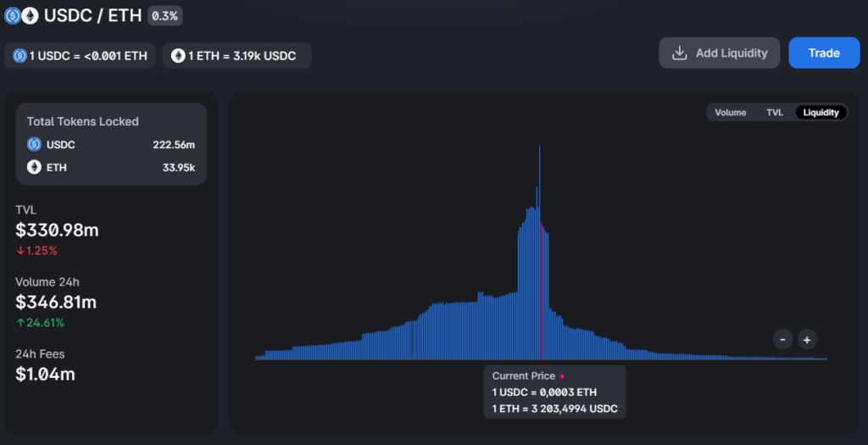Viewport: 868px width, 445px height.
Task: Click ETH icon in Total Tokens Locked
Action: tap(34, 167)
